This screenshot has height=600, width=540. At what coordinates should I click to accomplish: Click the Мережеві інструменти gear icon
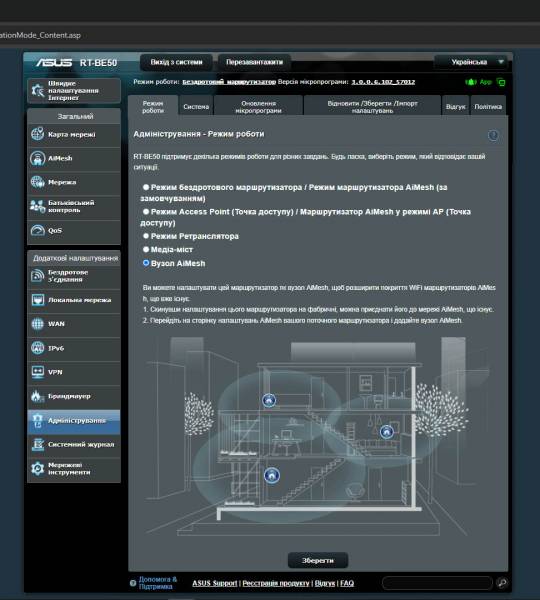[x=38, y=468]
